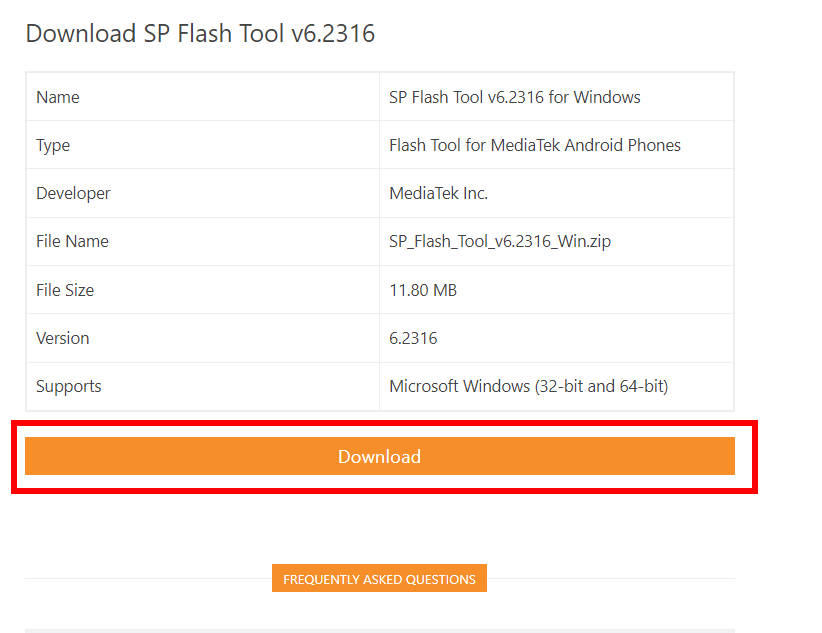Click the File Size row label
This screenshot has width=822, height=633.
pyautogui.click(x=64, y=290)
